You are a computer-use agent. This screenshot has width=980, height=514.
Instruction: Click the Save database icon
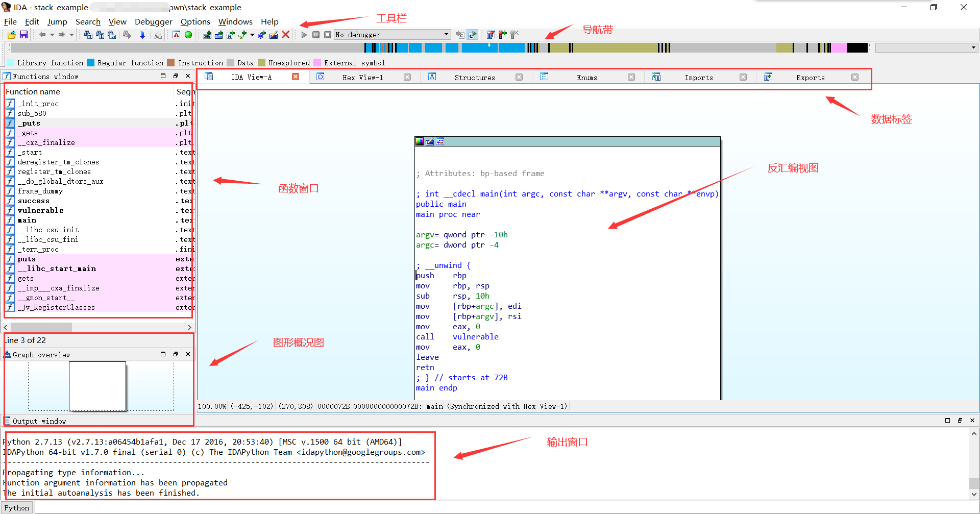click(23, 35)
